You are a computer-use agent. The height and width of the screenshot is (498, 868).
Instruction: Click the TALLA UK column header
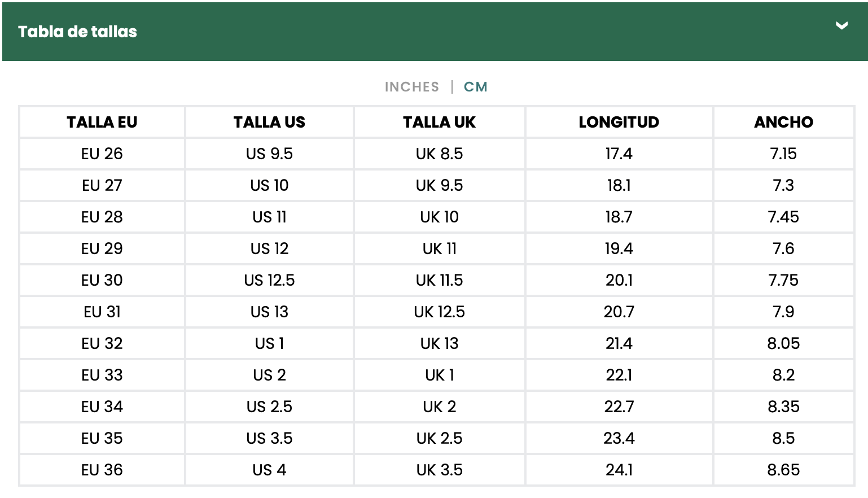coord(439,122)
